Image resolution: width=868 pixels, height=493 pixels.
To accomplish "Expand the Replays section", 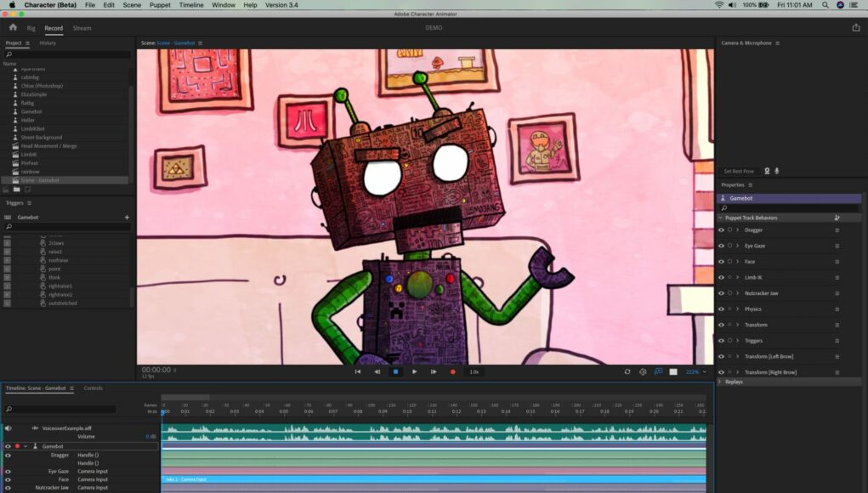I will pyautogui.click(x=720, y=382).
